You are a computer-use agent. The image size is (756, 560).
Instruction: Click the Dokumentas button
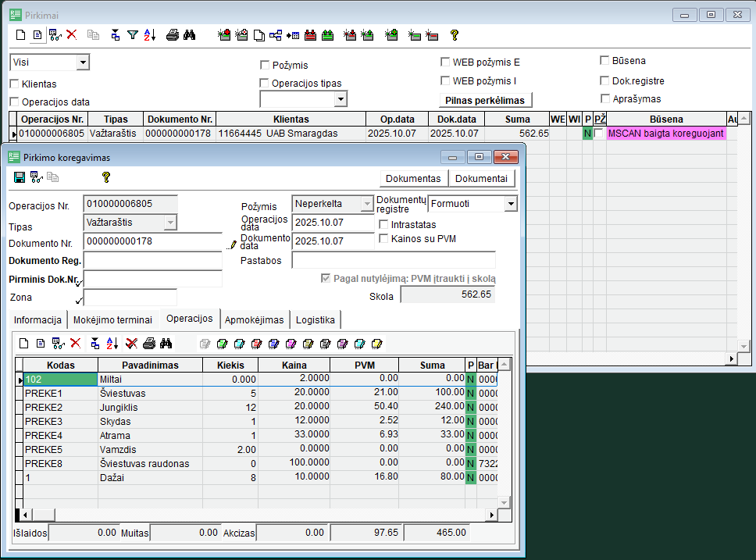point(413,178)
